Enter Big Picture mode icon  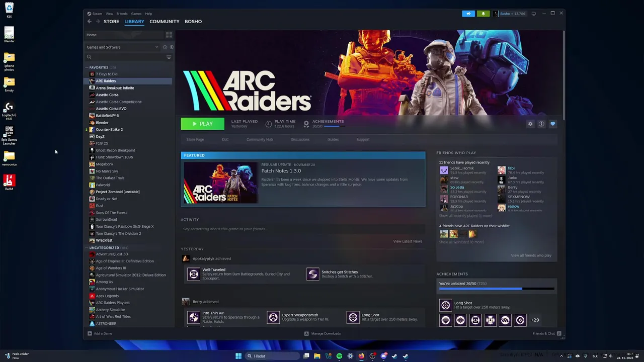coord(534,14)
